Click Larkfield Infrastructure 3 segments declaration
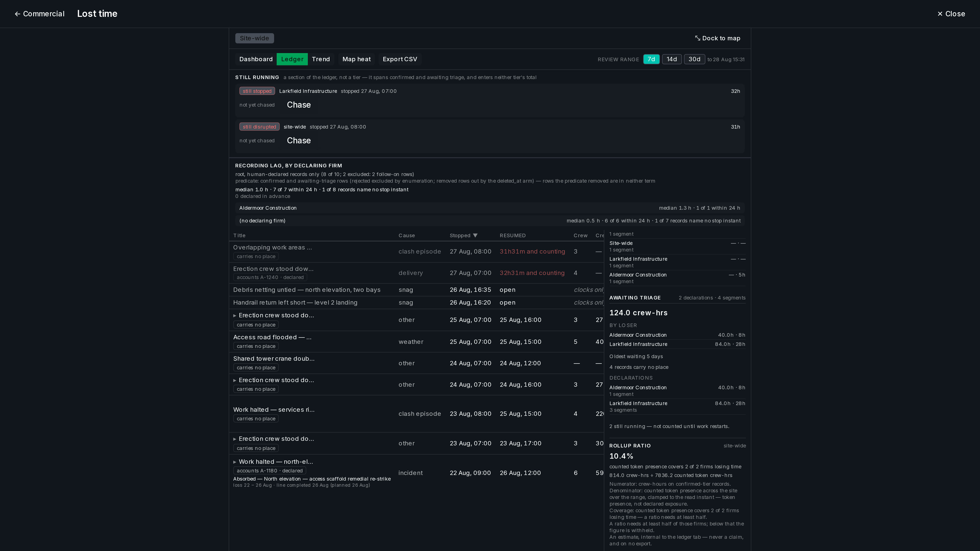The height and width of the screenshot is (551, 980). pyautogui.click(x=677, y=407)
